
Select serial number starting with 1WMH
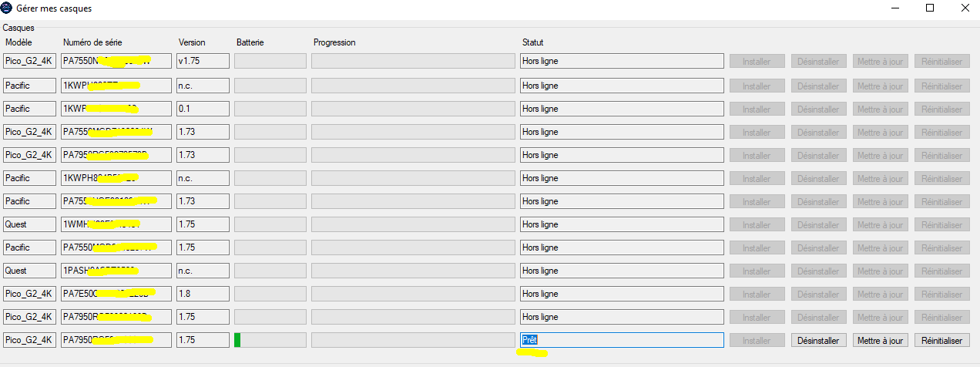116,224
